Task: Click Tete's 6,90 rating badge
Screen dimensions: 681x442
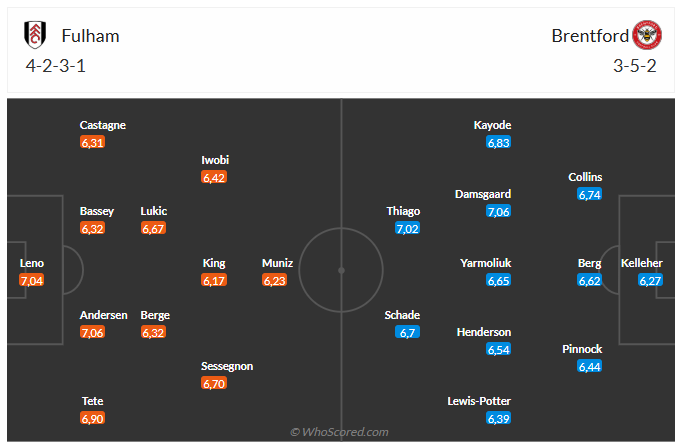Action: [93, 418]
